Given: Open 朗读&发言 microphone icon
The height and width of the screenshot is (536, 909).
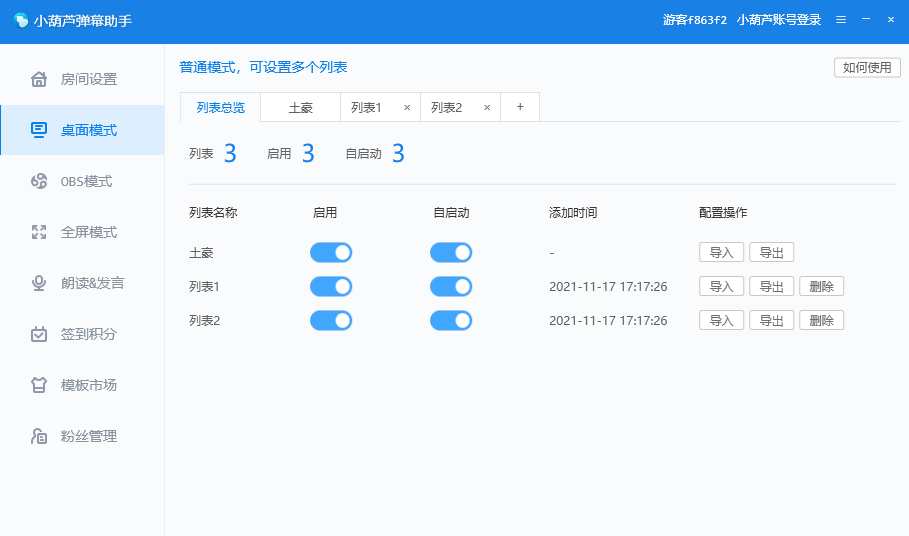Looking at the screenshot, I should [39, 283].
